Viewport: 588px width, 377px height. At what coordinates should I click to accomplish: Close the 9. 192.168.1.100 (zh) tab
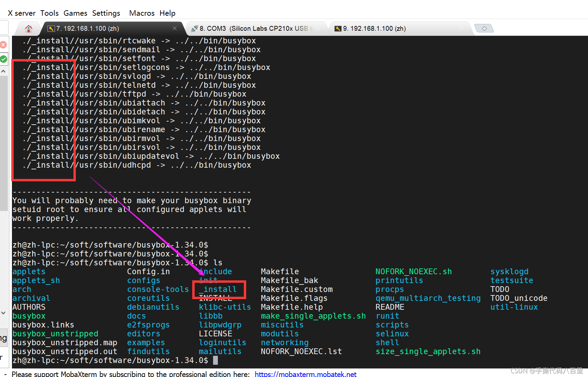461,28
